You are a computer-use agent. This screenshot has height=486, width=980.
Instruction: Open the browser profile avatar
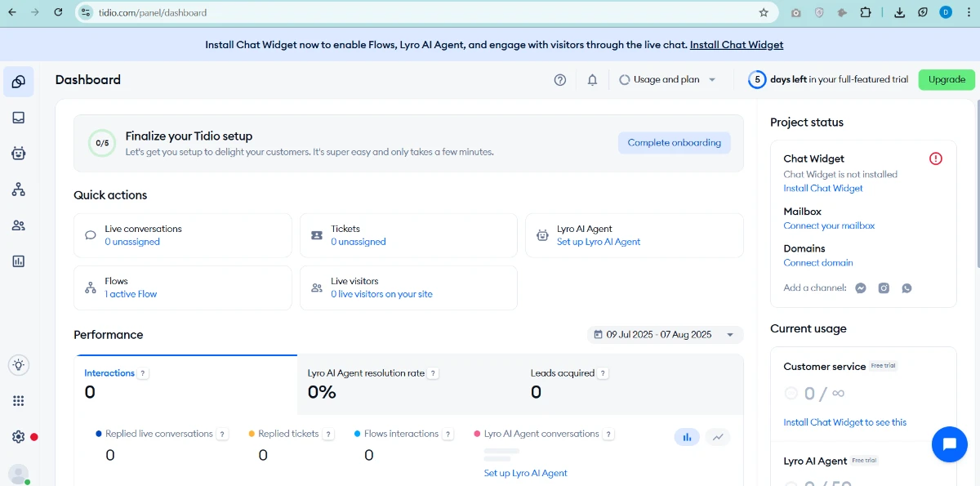coord(946,12)
